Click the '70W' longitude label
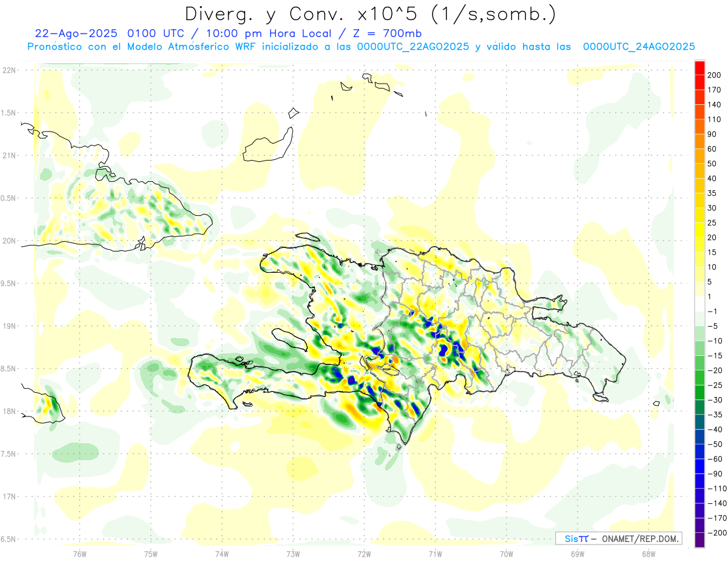728x562 pixels. point(507,553)
